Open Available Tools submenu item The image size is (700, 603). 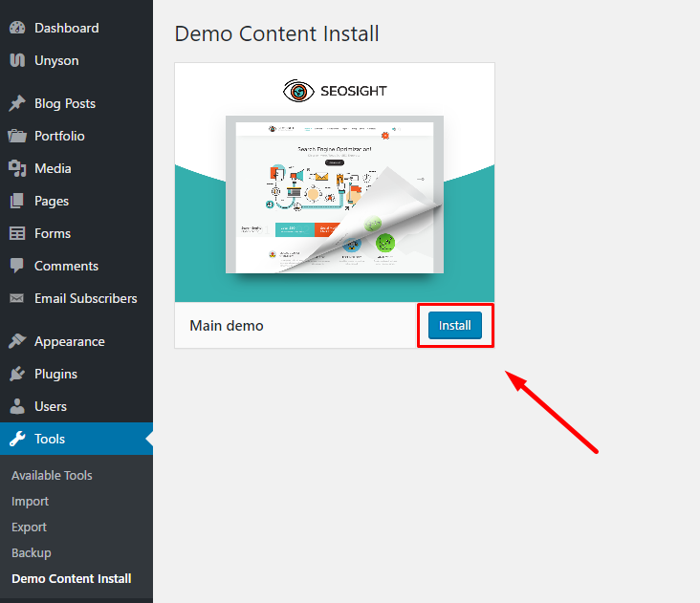click(x=52, y=475)
